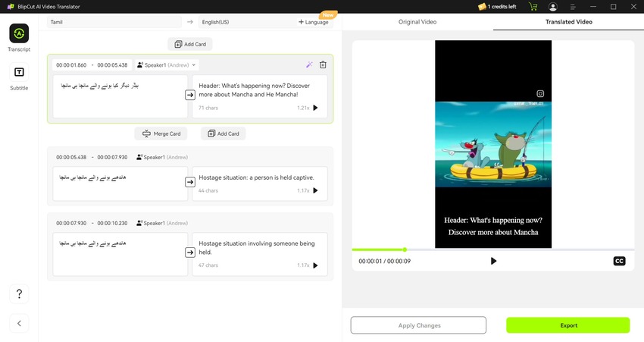Open the Transcript panel in sidebar
The width and height of the screenshot is (644, 342).
[x=19, y=34]
